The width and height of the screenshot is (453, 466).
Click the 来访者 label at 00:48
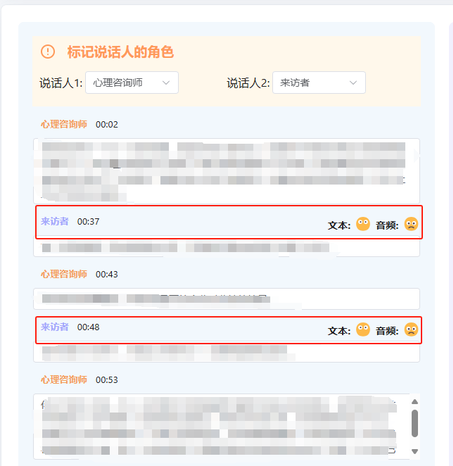[x=55, y=327]
